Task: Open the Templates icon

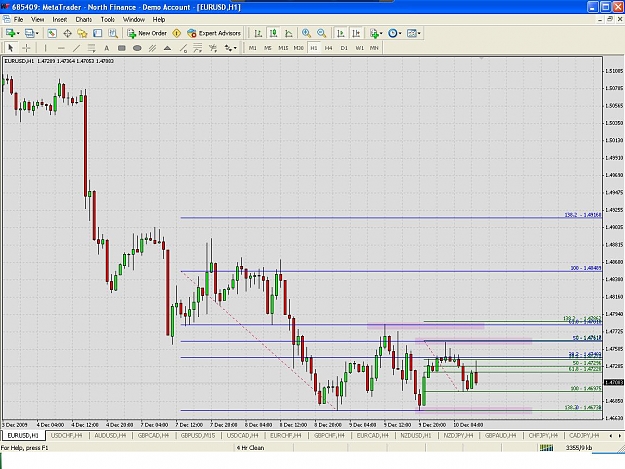Action: coord(411,33)
